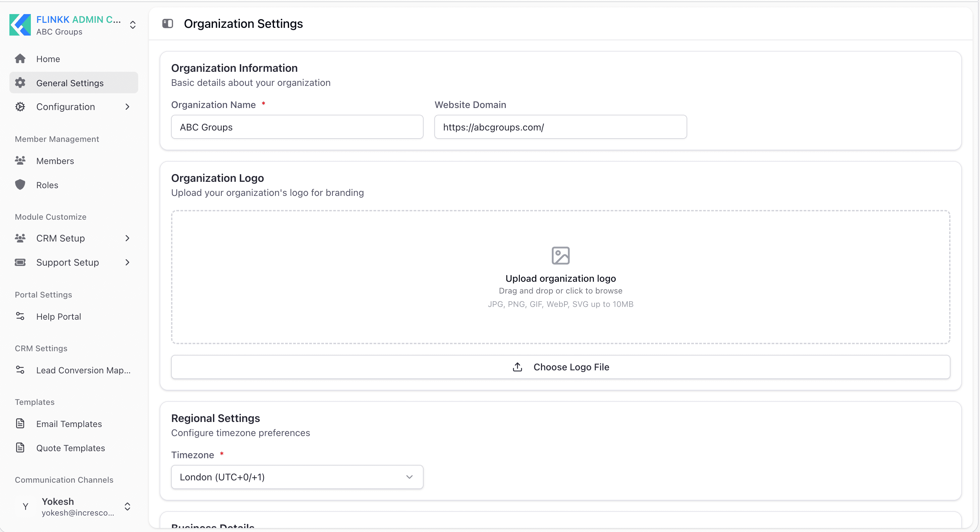Select General Settings in sidebar

coord(74,83)
